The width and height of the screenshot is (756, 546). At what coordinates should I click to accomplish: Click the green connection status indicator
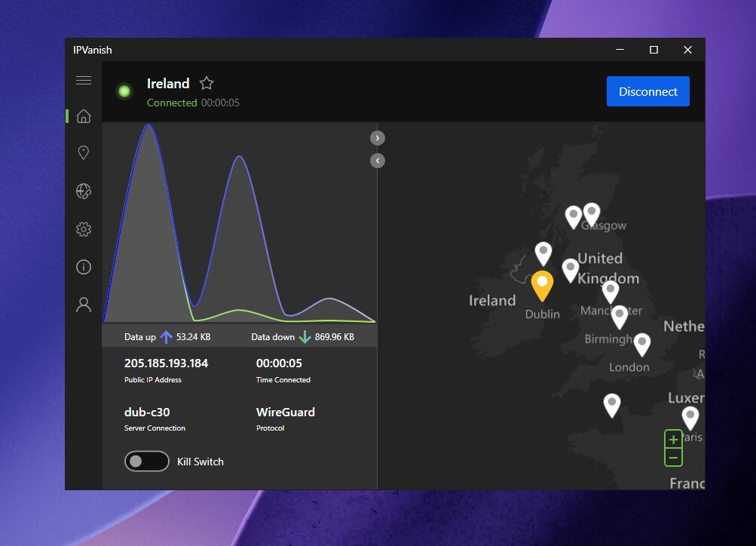point(124,90)
